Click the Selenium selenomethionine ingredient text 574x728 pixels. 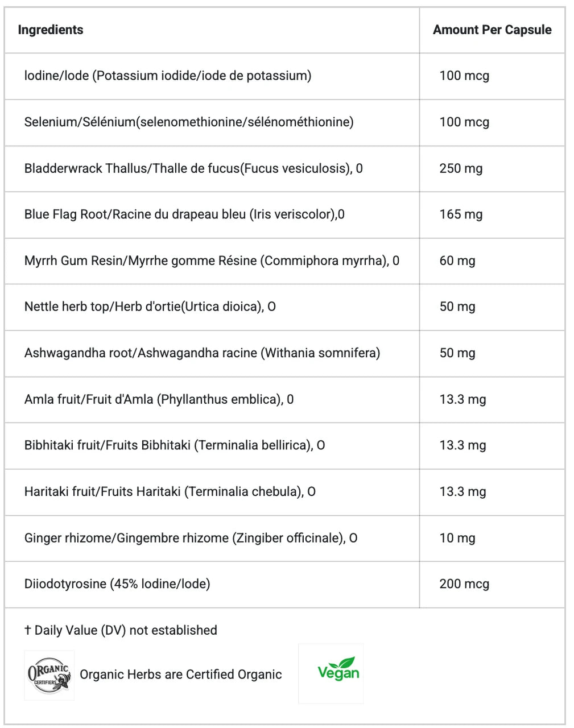pos(189,122)
